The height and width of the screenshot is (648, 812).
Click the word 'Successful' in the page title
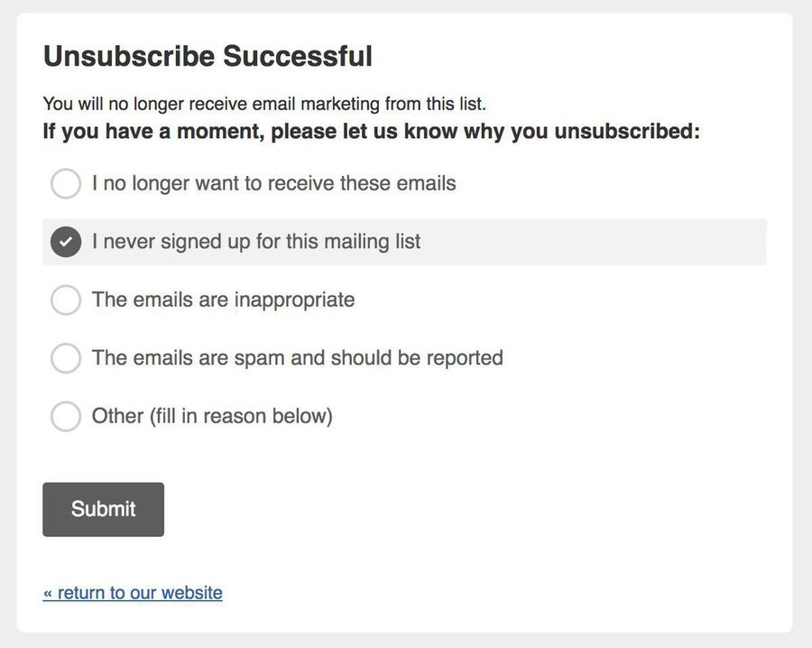coord(298,56)
